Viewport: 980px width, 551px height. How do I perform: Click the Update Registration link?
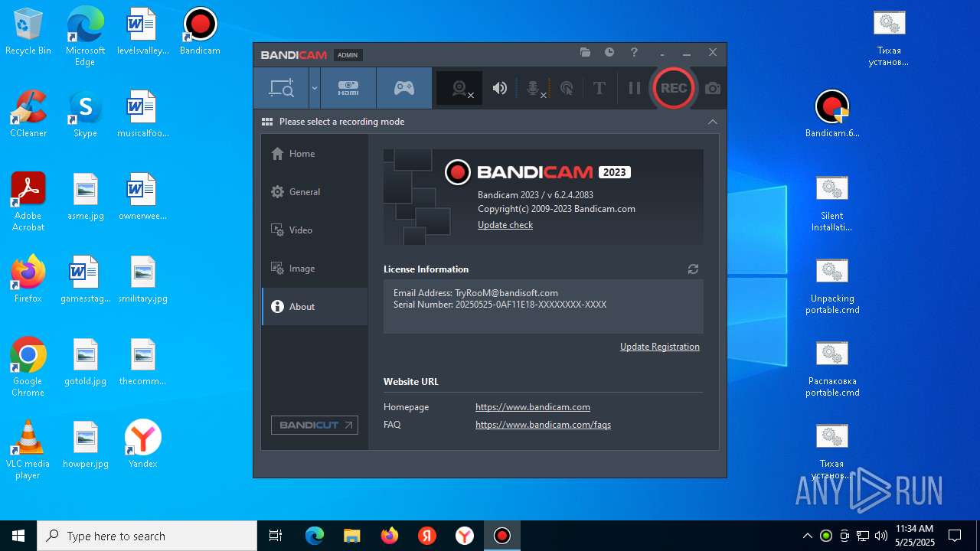click(x=660, y=347)
